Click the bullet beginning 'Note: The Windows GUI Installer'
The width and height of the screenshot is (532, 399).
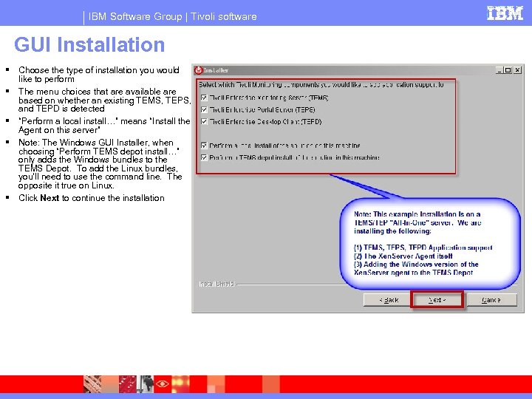click(100, 164)
